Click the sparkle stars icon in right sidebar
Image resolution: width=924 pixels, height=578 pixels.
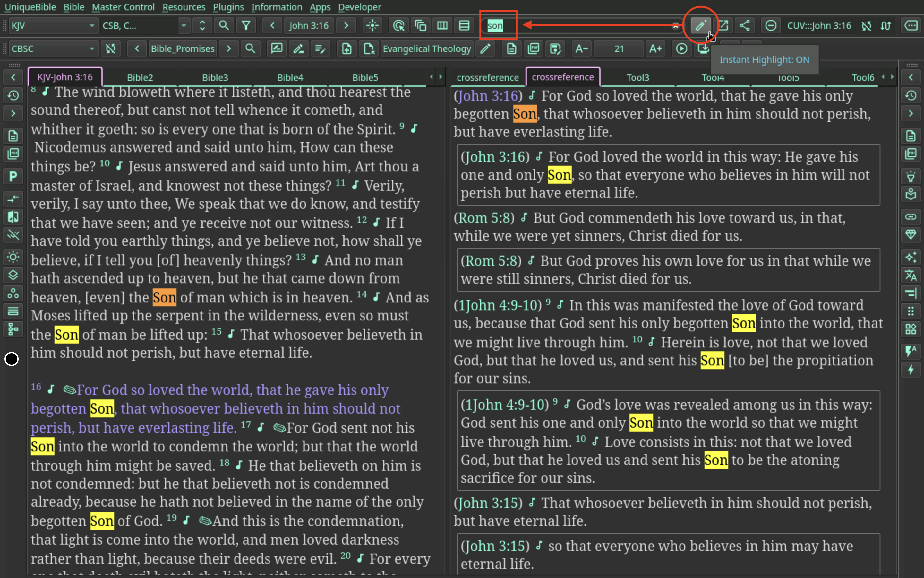[x=911, y=257]
